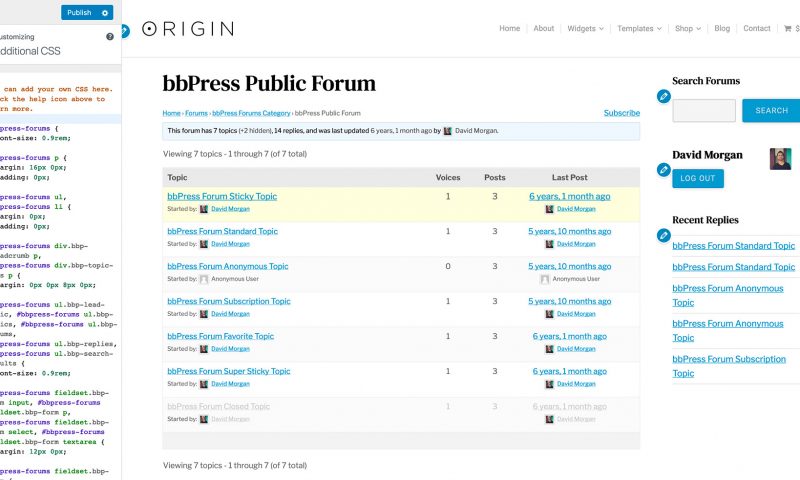Click bbPress Forums Category breadcrumb link
Image resolution: width=800 pixels, height=480 pixels.
[251, 113]
